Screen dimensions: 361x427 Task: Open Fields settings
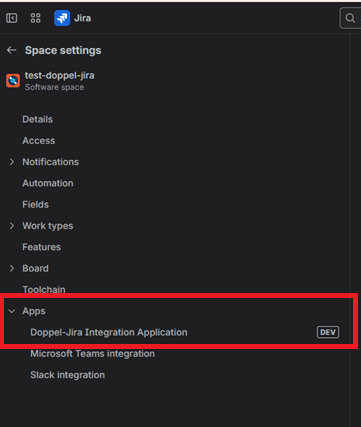tap(35, 205)
